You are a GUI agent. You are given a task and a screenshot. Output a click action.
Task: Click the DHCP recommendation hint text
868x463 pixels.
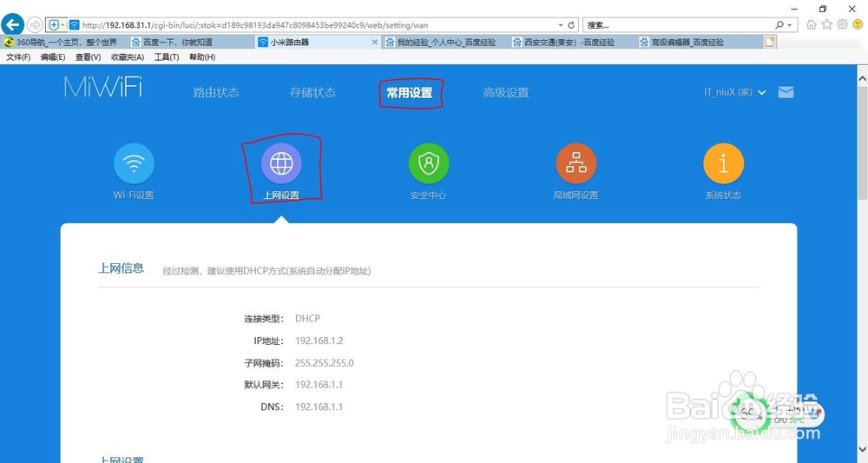(266, 271)
